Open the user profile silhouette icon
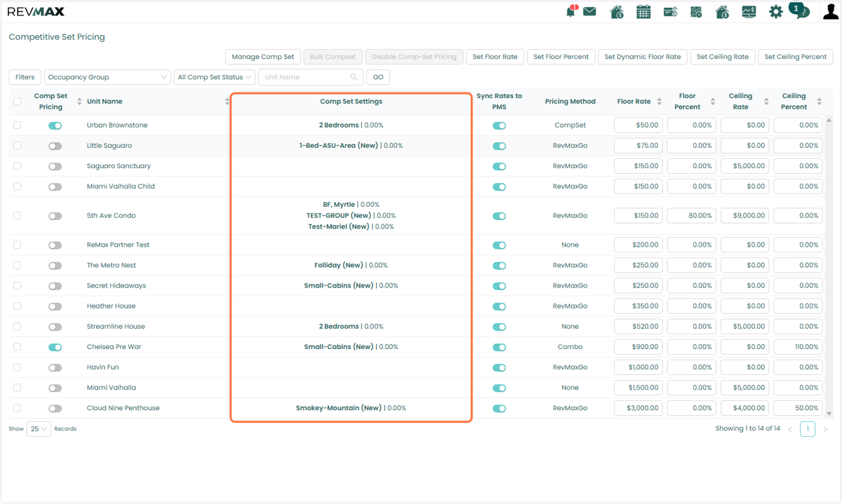This screenshot has width=842, height=504. click(x=830, y=12)
